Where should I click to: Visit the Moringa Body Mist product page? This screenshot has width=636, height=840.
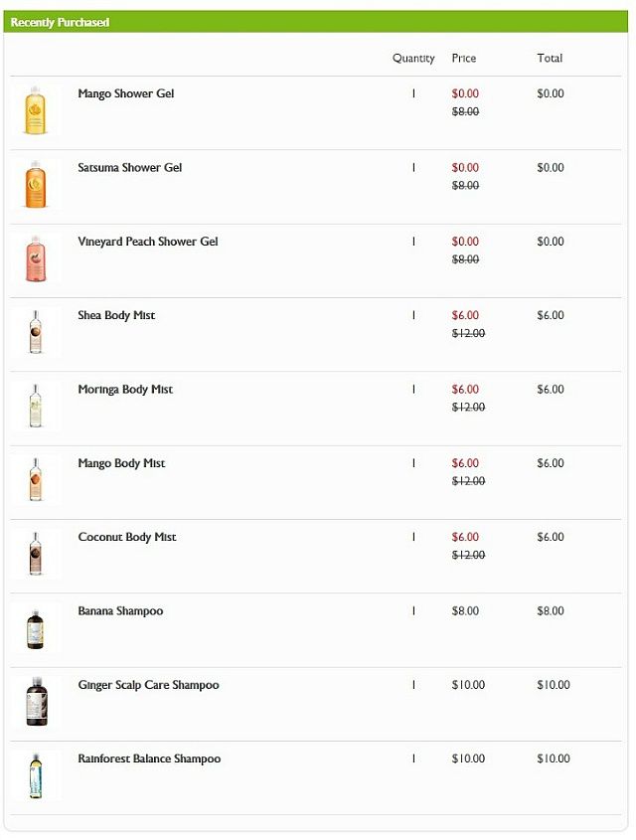pyautogui.click(x=125, y=390)
